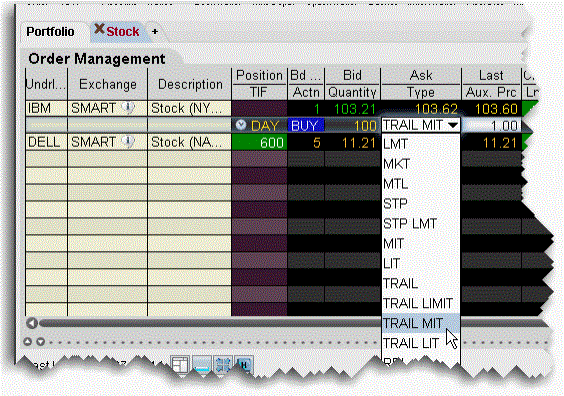Click the Aux. Prc column header
Image resolution: width=564 pixels, height=396 pixels.
pos(491,92)
